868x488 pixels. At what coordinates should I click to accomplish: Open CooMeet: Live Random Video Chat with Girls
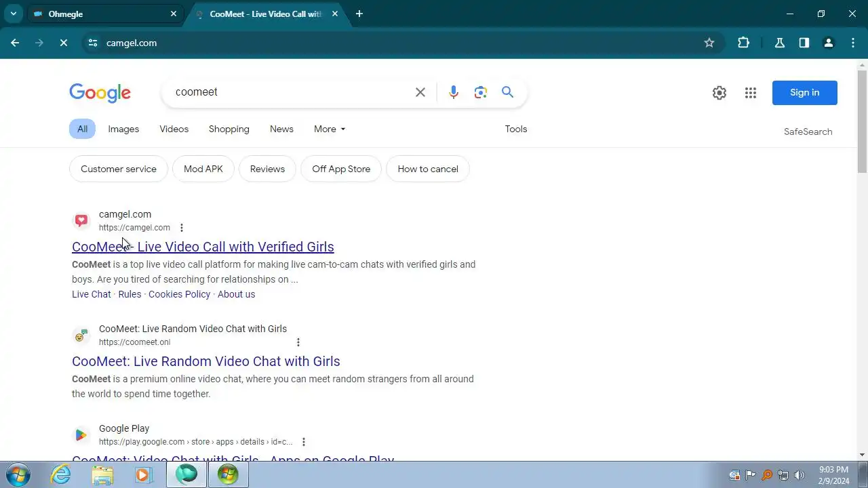pyautogui.click(x=206, y=361)
